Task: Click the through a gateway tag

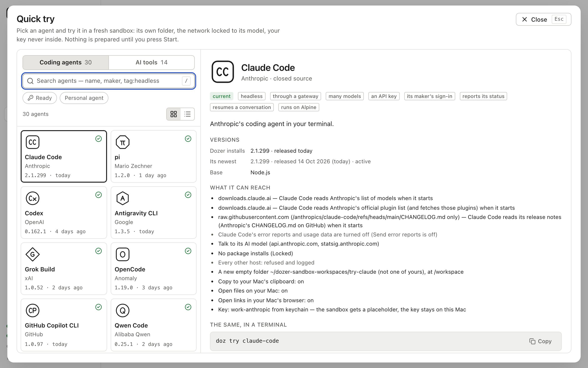Action: (x=295, y=96)
